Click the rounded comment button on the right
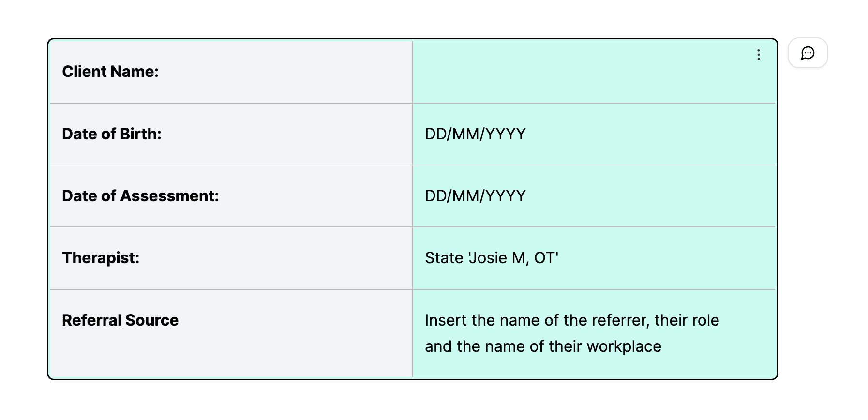 808,53
